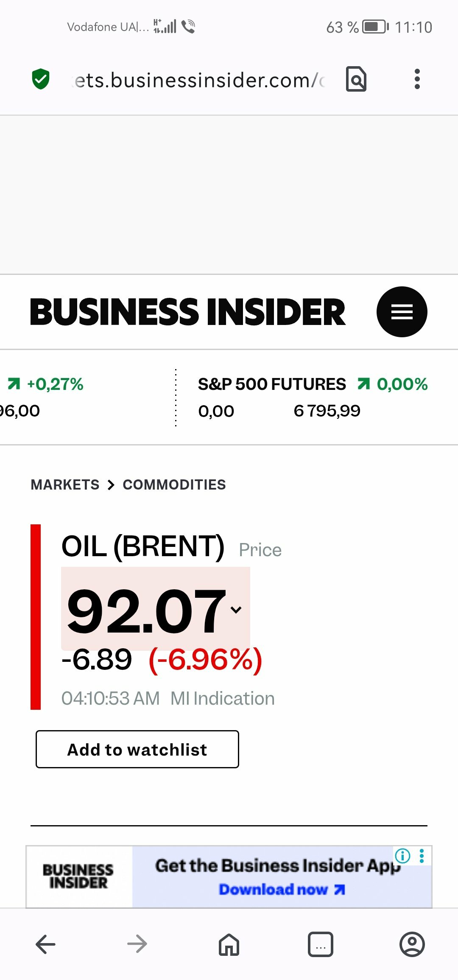Tap the green security shield icon
Viewport: 458px width, 980px height.
[41, 79]
